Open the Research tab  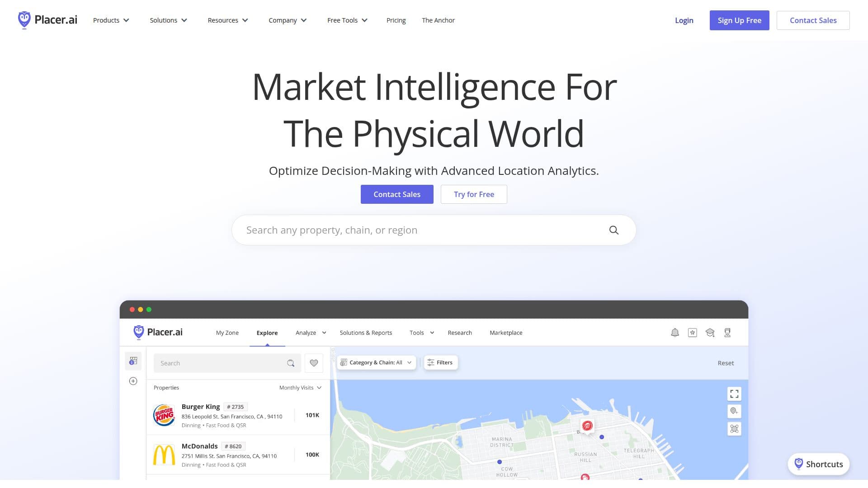point(460,333)
